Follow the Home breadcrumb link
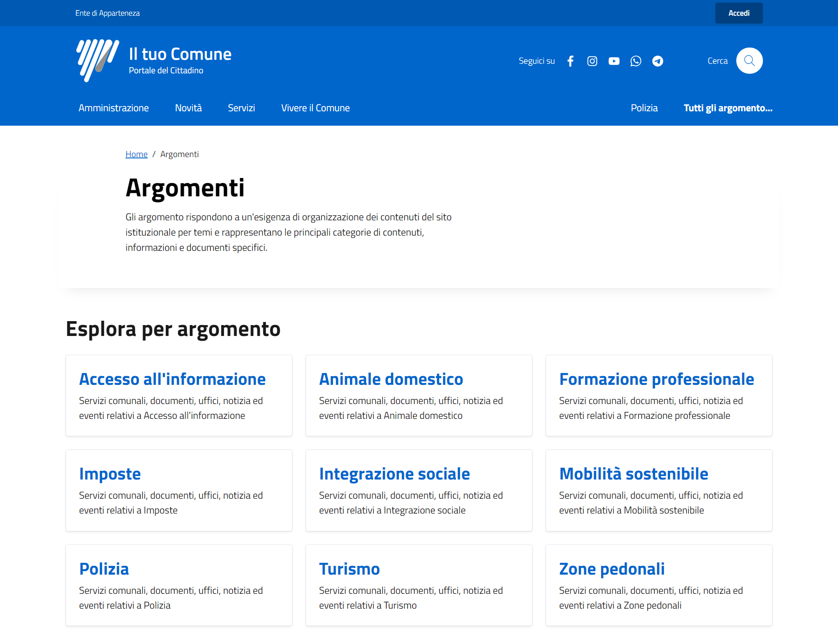Image resolution: width=838 pixels, height=644 pixels. pos(136,154)
